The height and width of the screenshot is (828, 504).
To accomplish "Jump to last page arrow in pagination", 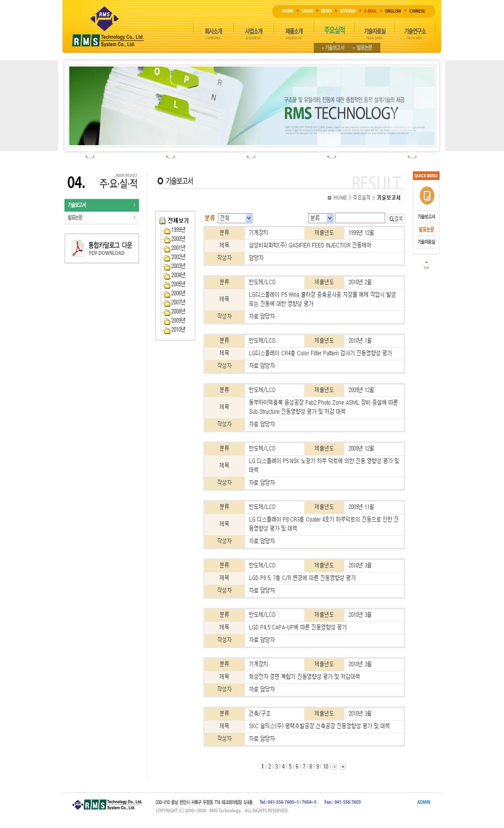I will tap(343, 767).
